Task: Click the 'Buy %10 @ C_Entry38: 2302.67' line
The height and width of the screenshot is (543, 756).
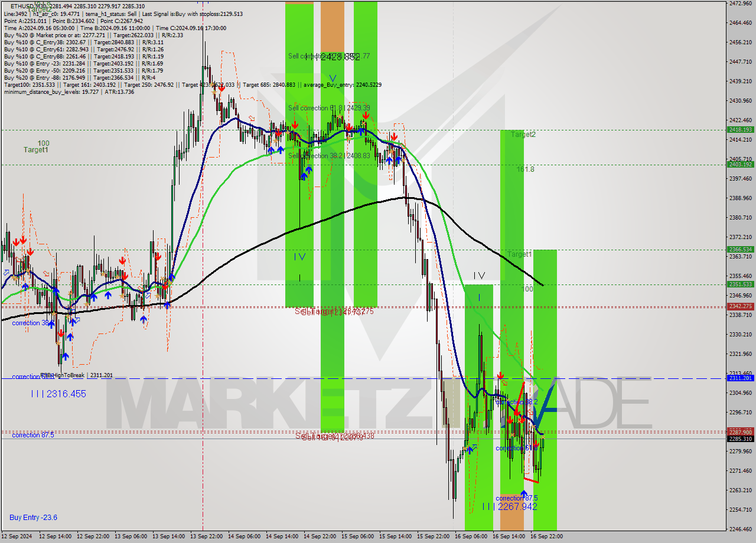Action: click(84, 42)
